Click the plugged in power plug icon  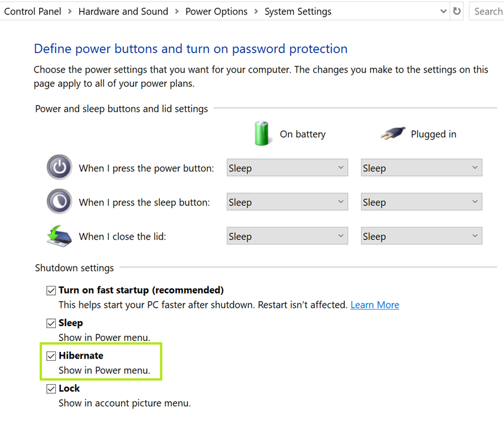click(x=392, y=134)
